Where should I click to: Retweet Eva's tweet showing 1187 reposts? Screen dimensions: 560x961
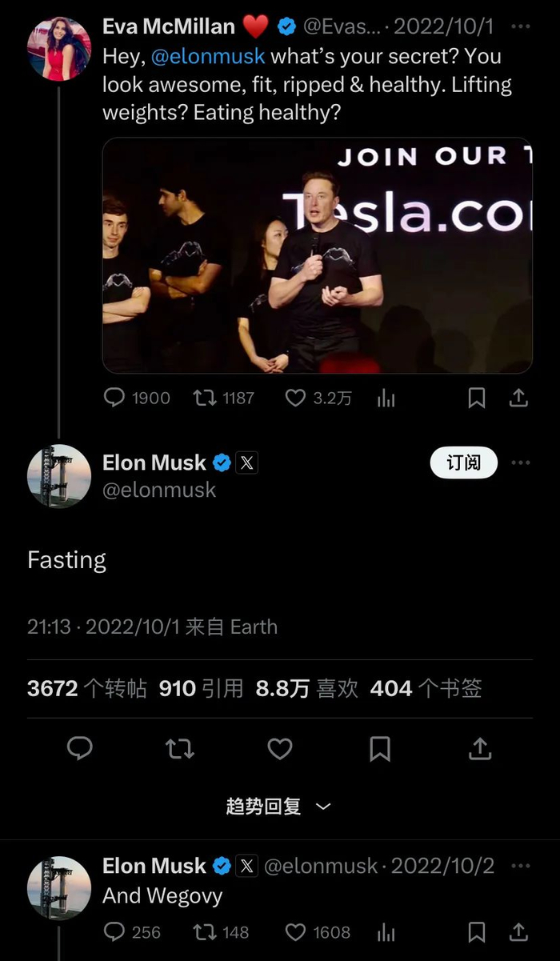[x=225, y=398]
